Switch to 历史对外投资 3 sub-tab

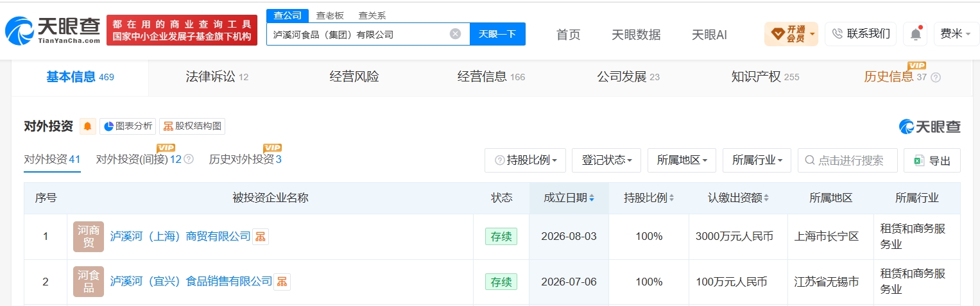[x=245, y=159]
